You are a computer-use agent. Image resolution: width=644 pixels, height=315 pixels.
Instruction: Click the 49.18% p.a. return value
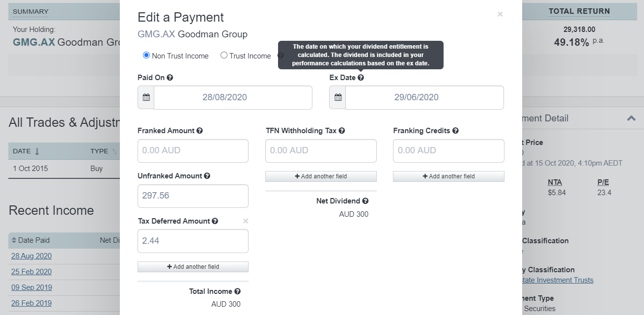coord(579,42)
